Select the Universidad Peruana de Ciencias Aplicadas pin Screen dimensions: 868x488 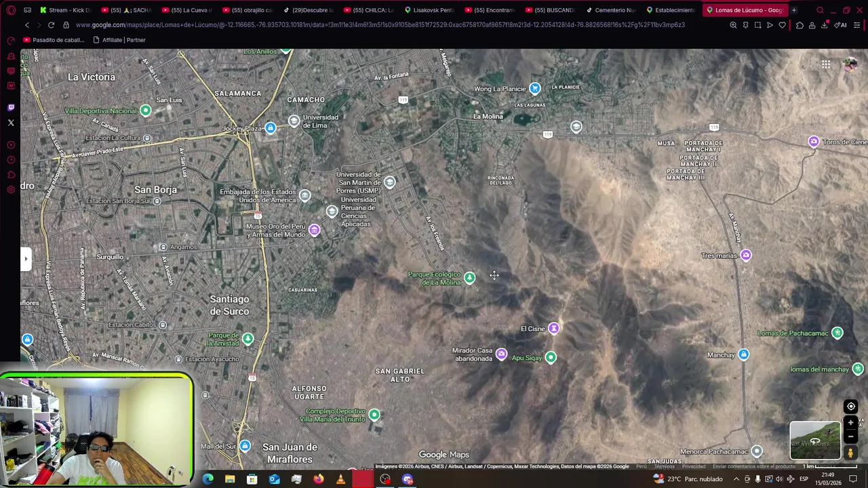click(x=332, y=211)
